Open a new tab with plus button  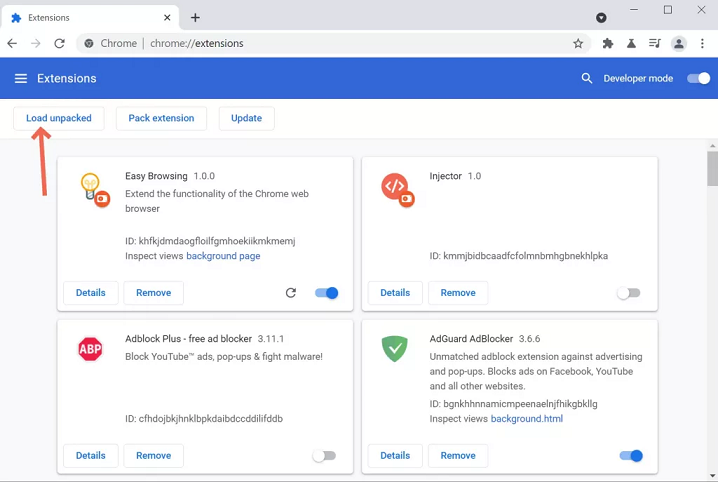(195, 18)
